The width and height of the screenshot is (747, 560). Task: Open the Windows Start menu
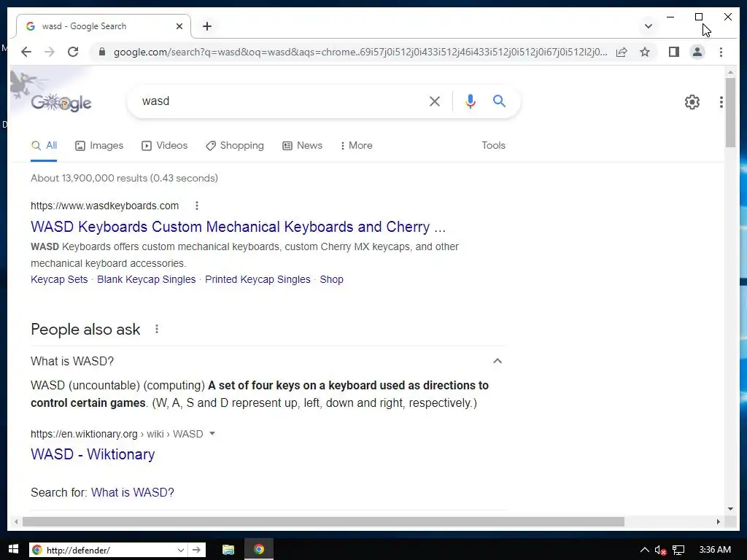tap(13, 550)
